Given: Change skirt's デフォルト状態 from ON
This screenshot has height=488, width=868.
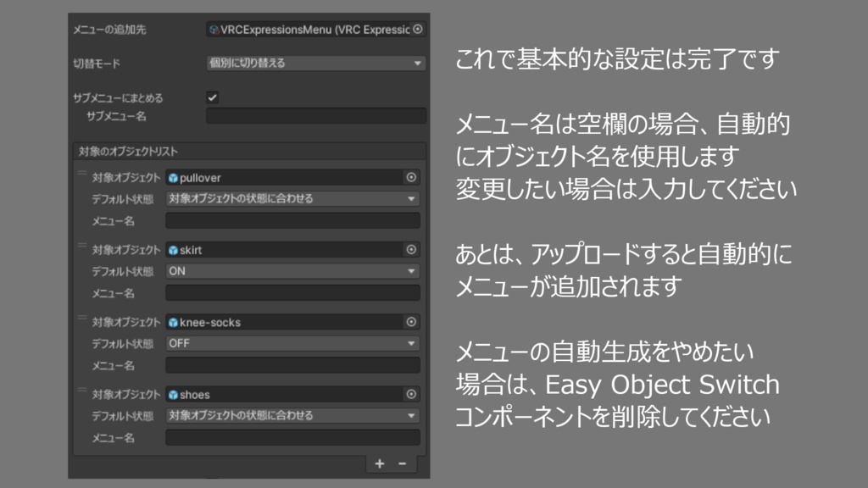Looking at the screenshot, I should click(x=292, y=270).
